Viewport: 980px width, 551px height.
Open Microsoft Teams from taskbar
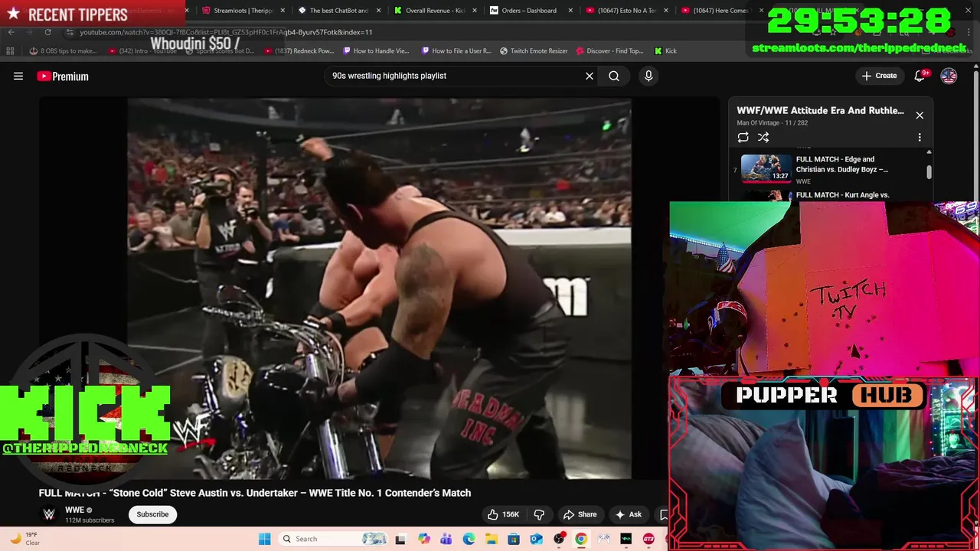point(446,539)
